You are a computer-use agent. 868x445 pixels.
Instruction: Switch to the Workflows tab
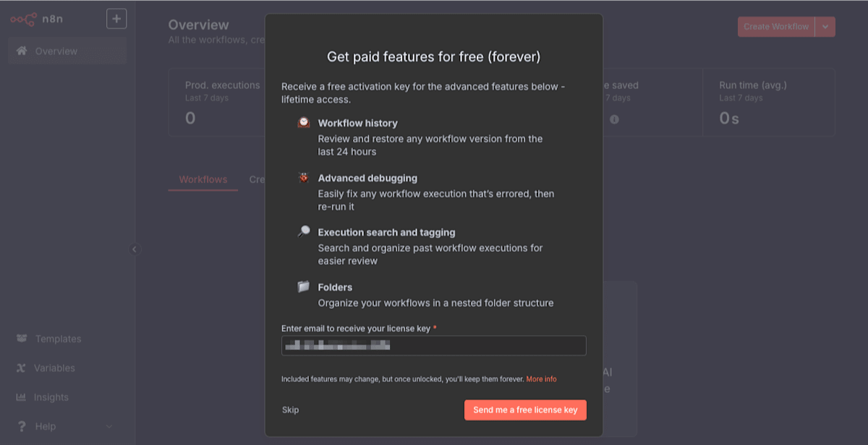tap(203, 179)
